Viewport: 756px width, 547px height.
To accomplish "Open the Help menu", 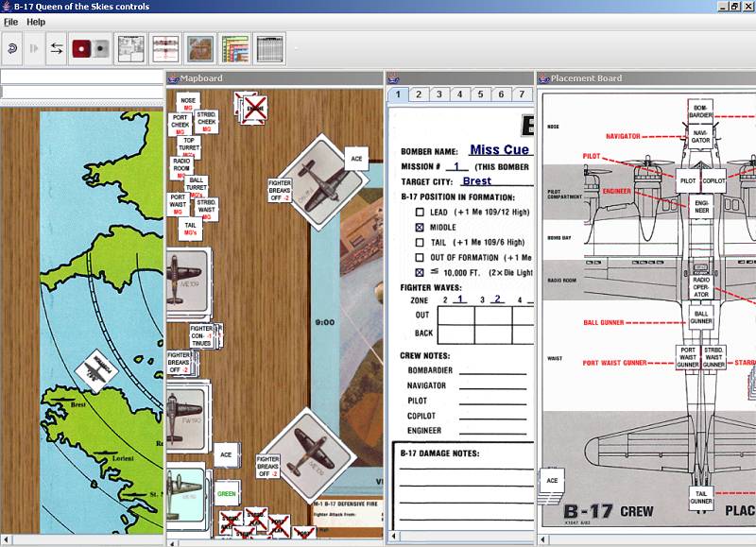I will click(36, 22).
